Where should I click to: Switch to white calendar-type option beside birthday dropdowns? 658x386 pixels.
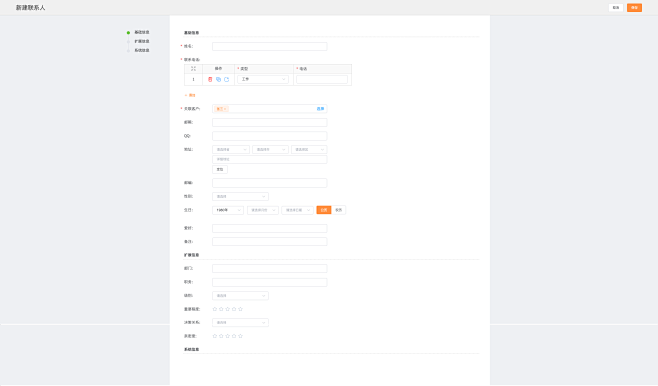(x=338, y=210)
